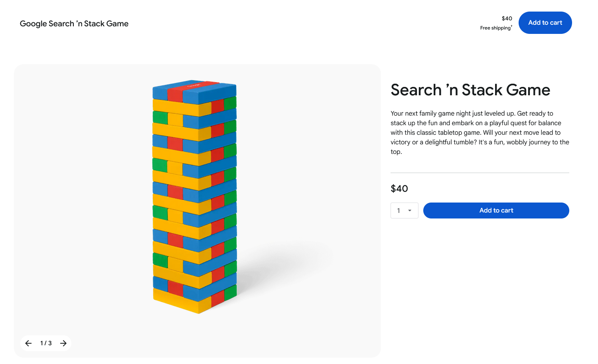Click the Search 'n Stack Game heading
This screenshot has width=598, height=364.
(x=470, y=90)
